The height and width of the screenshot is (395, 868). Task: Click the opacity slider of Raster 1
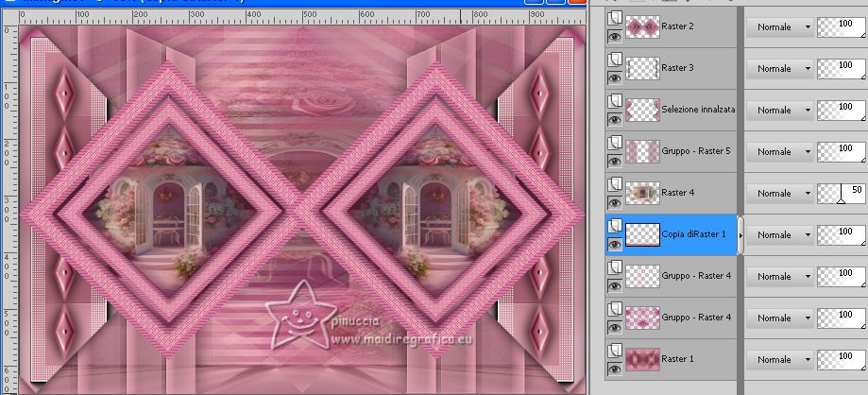click(x=842, y=359)
